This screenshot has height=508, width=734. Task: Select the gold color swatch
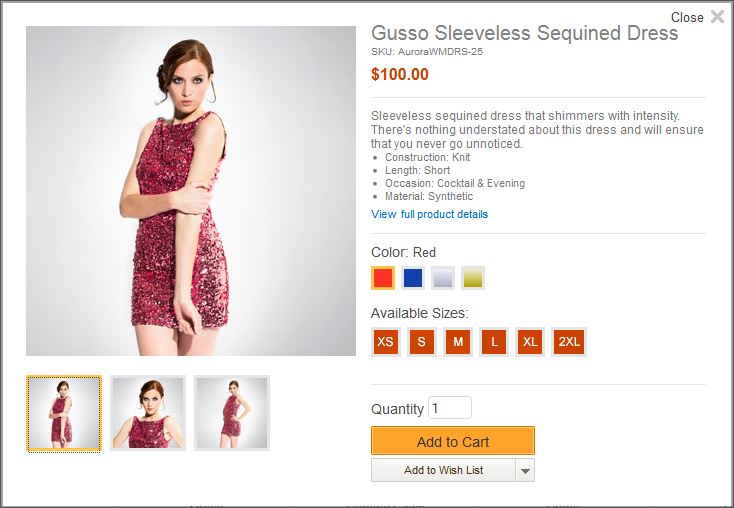point(473,278)
